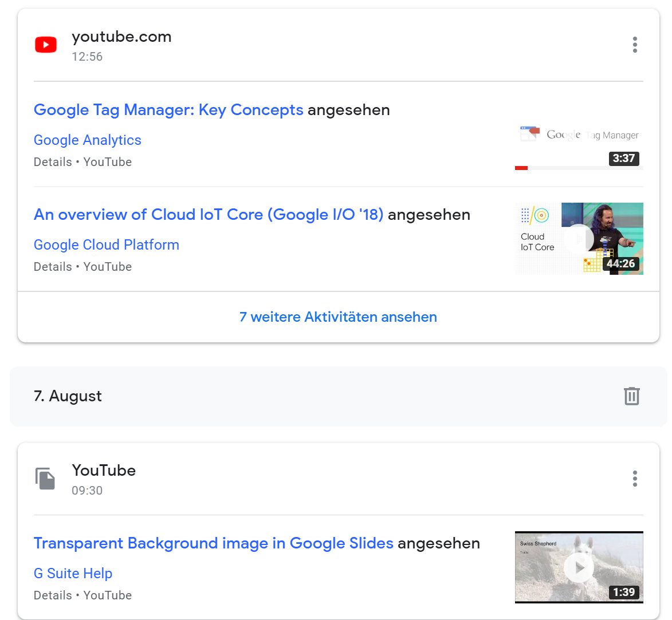Click the pages icon beside the YouTube heading
Image resolution: width=672 pixels, height=620 pixels.
coord(46,478)
